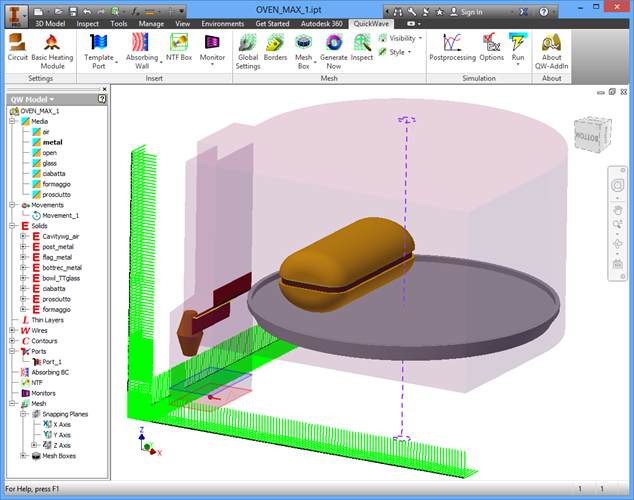Click the Borders mesh icon
The image size is (634, 500).
pyautogui.click(x=275, y=48)
